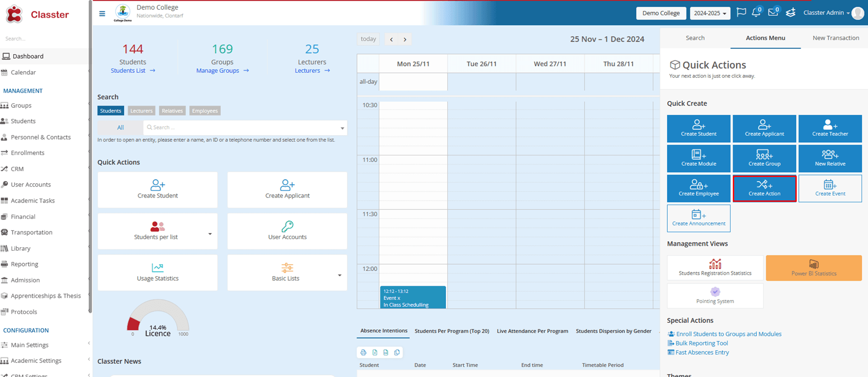868x377 pixels.
Task: Open Event x calendar entry
Action: click(x=413, y=298)
